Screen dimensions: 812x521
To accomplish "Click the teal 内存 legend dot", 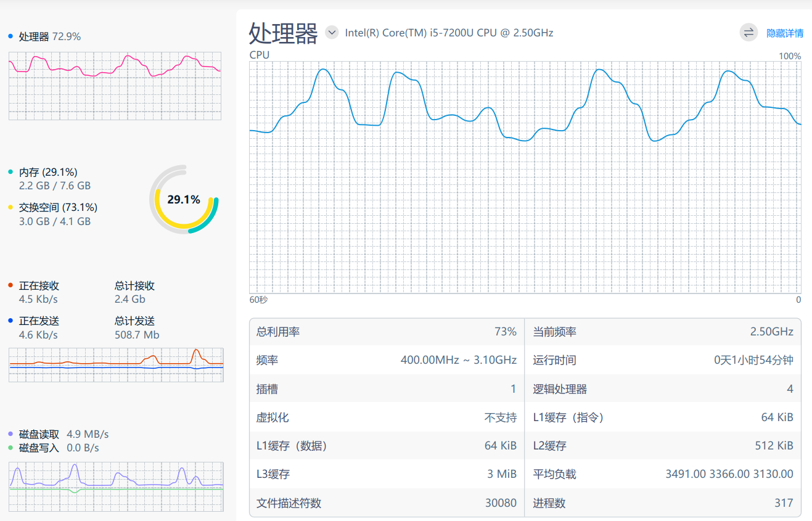I will point(9,171).
